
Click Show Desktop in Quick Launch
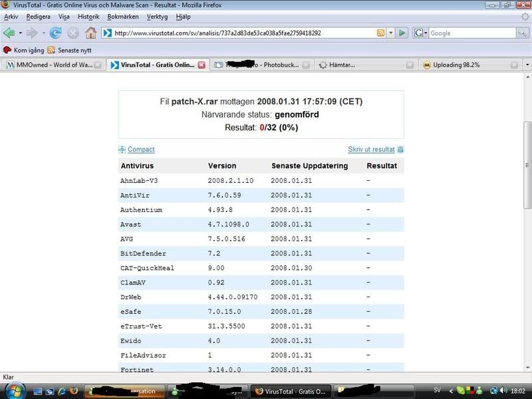coord(37,391)
